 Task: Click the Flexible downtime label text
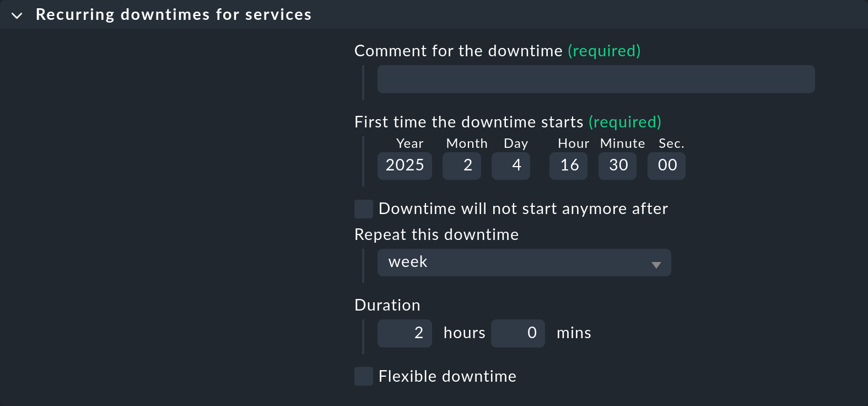click(x=446, y=376)
